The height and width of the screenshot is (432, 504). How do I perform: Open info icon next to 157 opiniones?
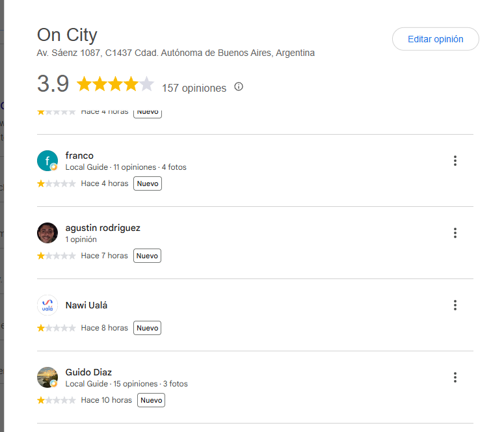point(239,87)
